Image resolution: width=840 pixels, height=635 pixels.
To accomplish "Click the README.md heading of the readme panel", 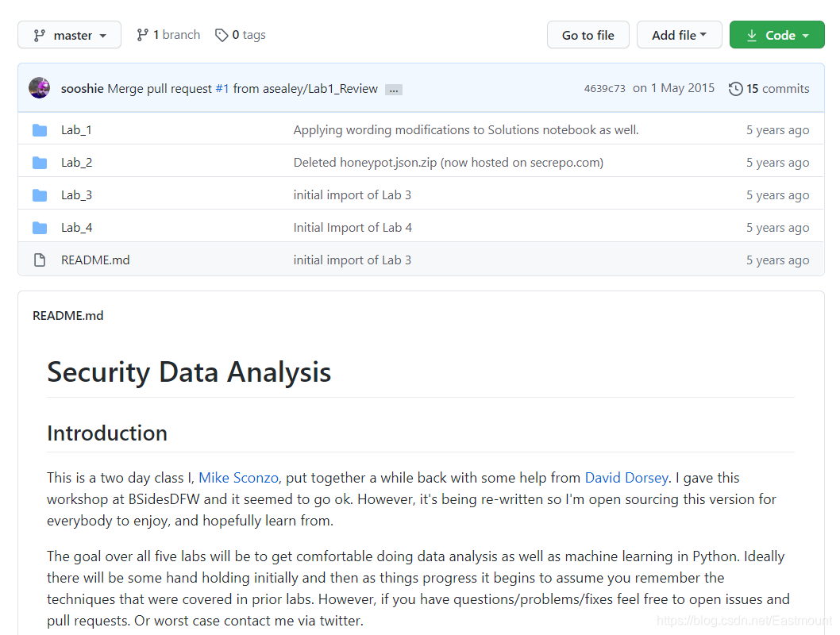I will 68,315.
